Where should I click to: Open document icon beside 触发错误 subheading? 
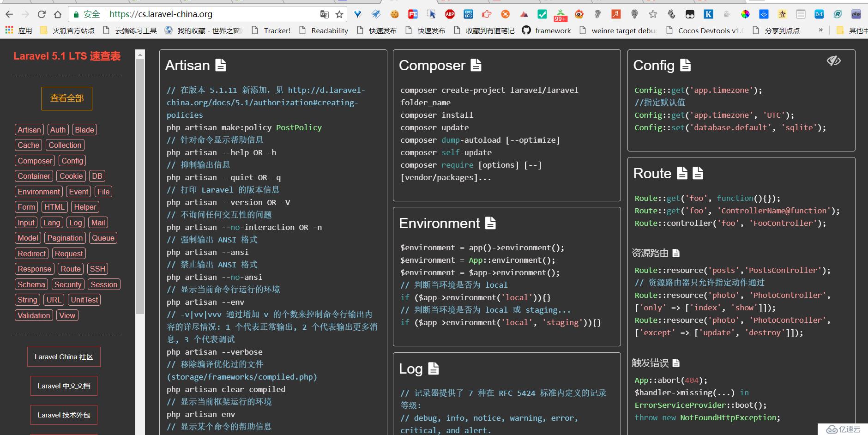(676, 363)
